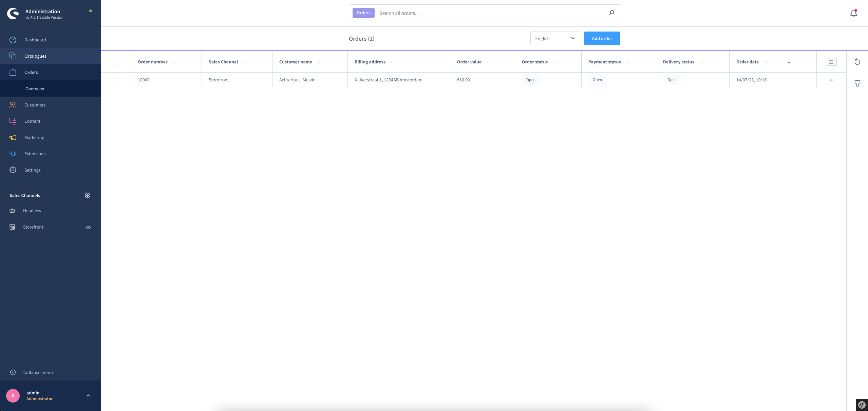868x411 pixels.
Task: Click the add sales channel plus icon
Action: pyautogui.click(x=88, y=195)
